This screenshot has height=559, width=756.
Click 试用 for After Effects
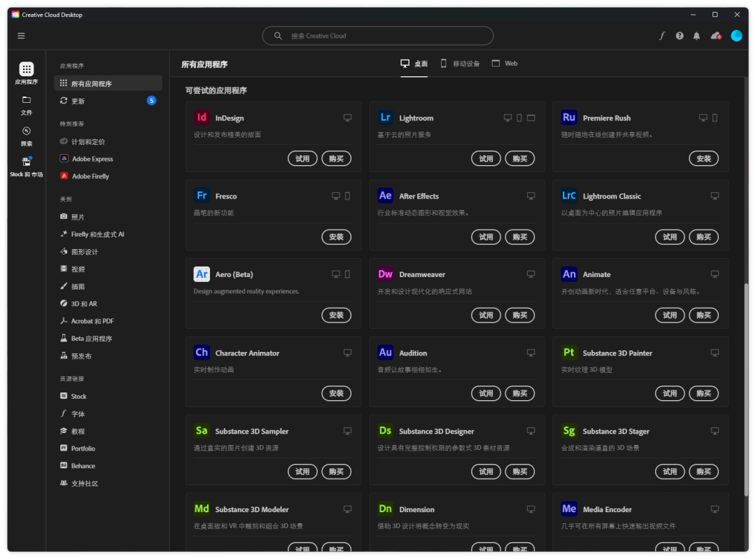tap(486, 236)
